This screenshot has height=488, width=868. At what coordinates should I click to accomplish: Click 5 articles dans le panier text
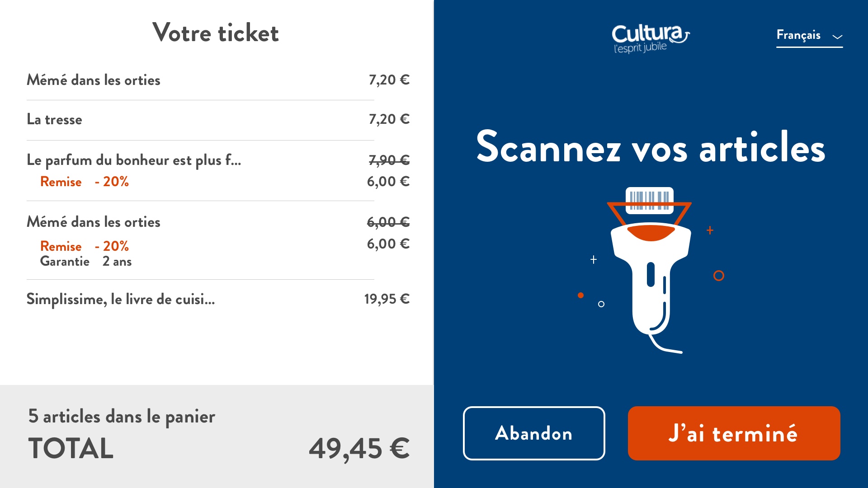click(122, 417)
